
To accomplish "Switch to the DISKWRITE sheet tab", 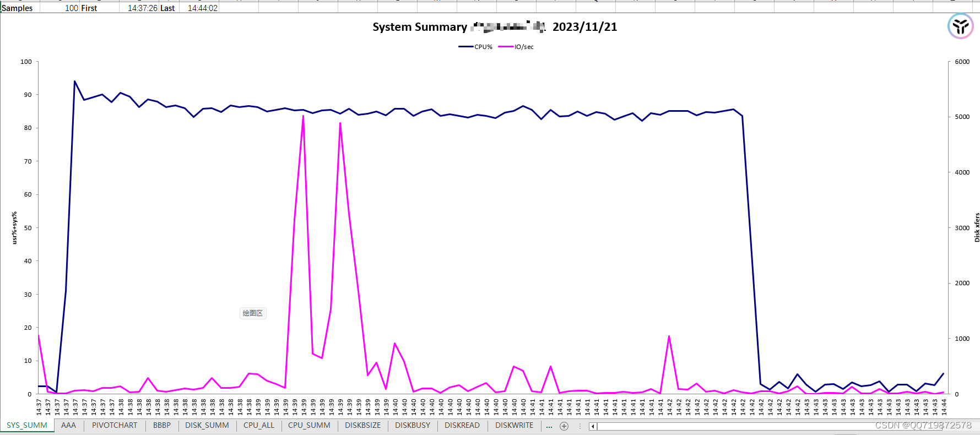I will click(x=514, y=426).
